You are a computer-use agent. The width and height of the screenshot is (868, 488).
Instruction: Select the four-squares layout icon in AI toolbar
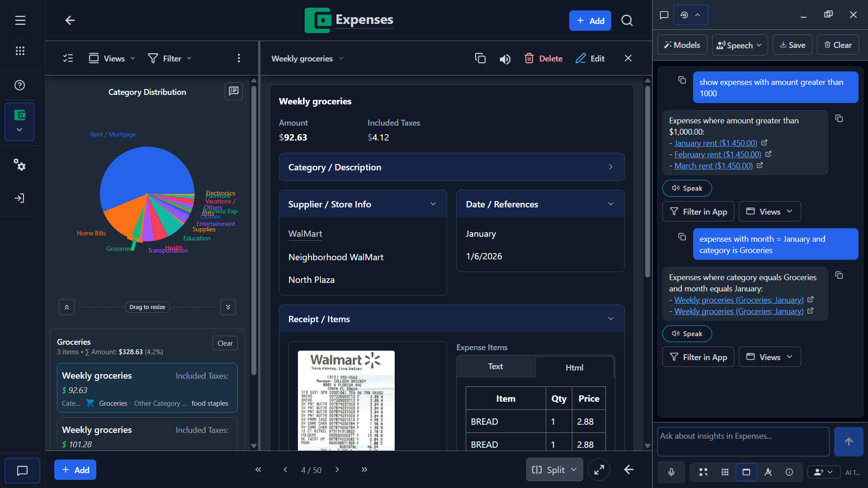703,472
